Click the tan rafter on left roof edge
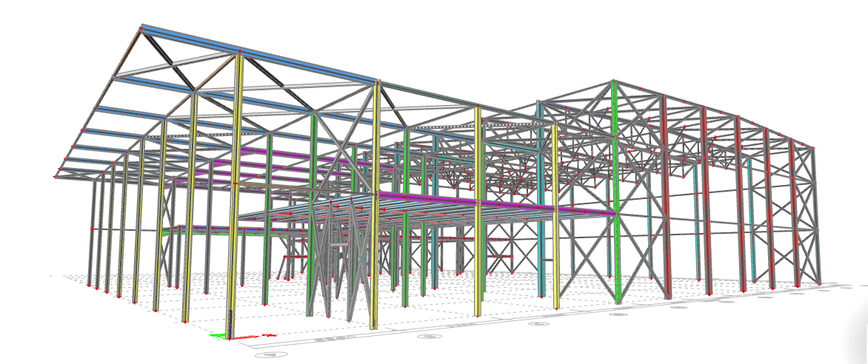Viewport: 868px width, 364px height. point(126,52)
